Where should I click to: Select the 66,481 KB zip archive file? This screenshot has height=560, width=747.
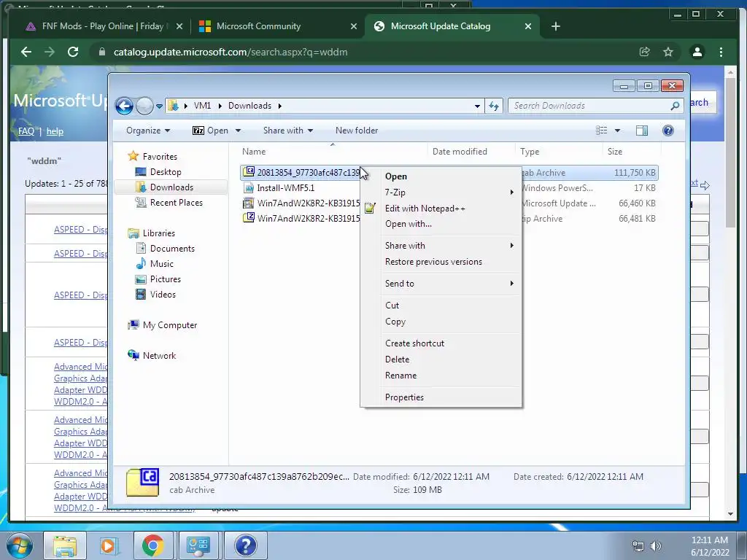coord(449,219)
